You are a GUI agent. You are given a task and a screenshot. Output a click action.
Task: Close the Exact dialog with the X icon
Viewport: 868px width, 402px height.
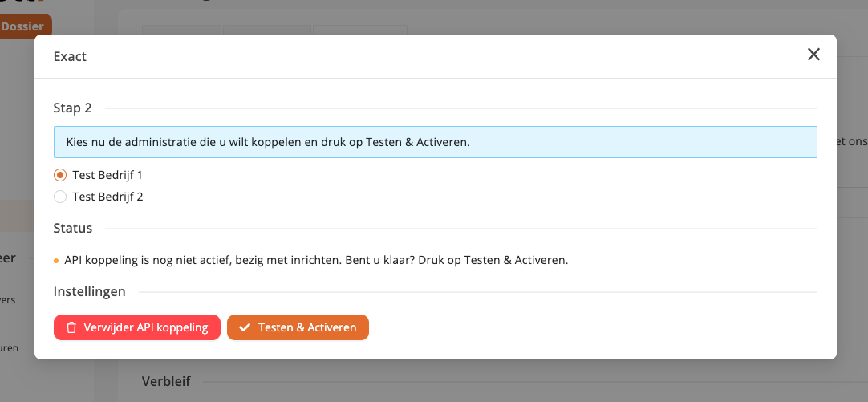(x=813, y=55)
